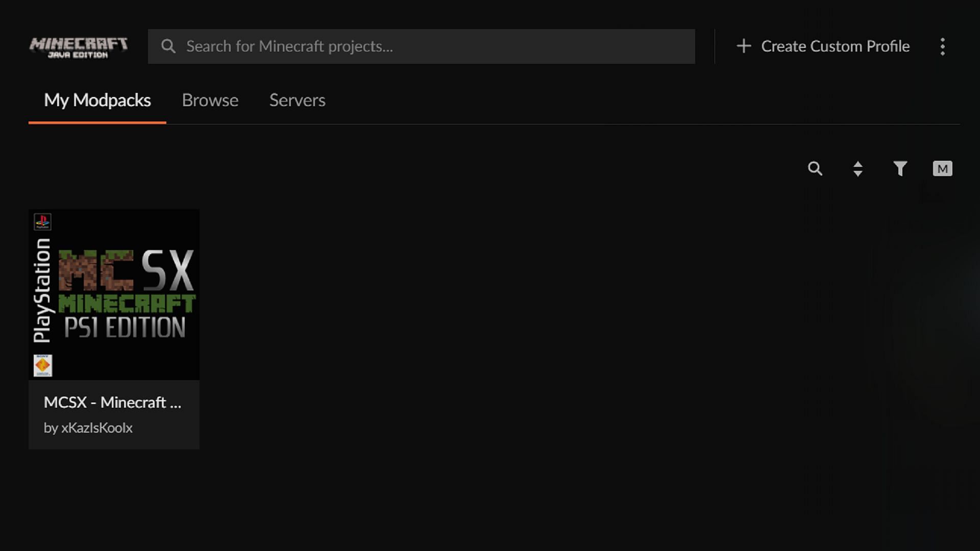Switch to the Servers tab
980x551 pixels.
click(x=297, y=99)
